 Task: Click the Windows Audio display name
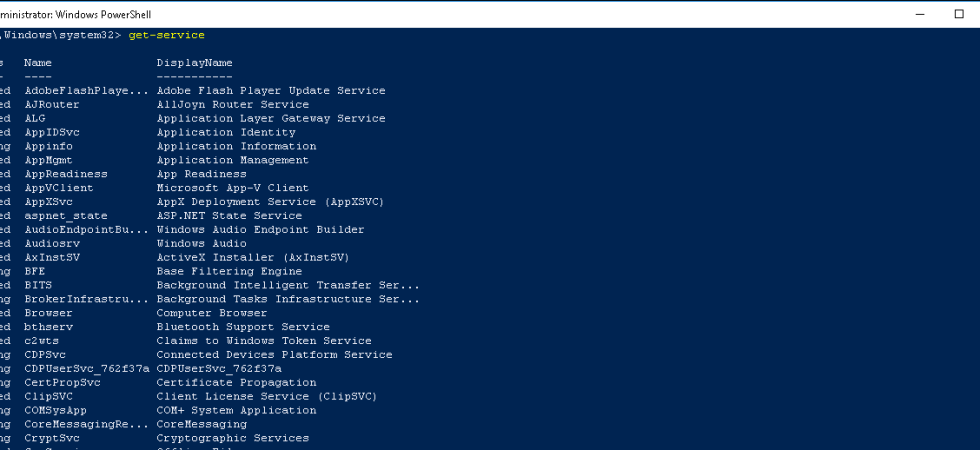(x=201, y=244)
